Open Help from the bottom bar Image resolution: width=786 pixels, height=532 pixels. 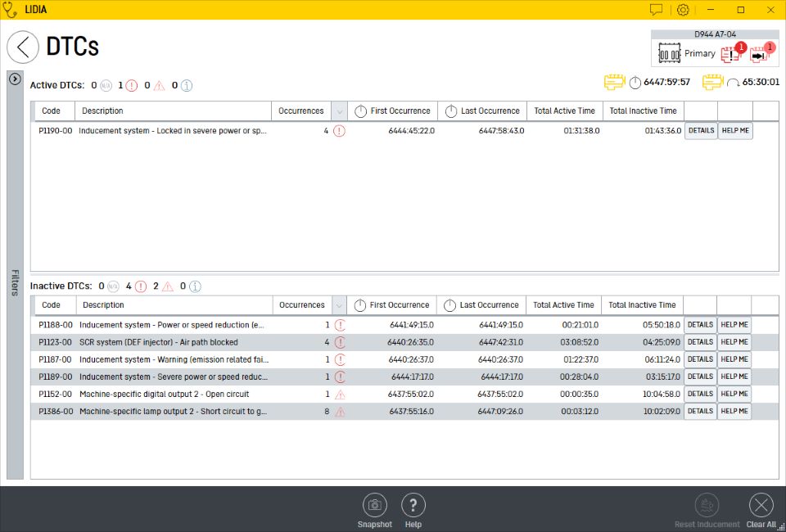[x=413, y=506]
